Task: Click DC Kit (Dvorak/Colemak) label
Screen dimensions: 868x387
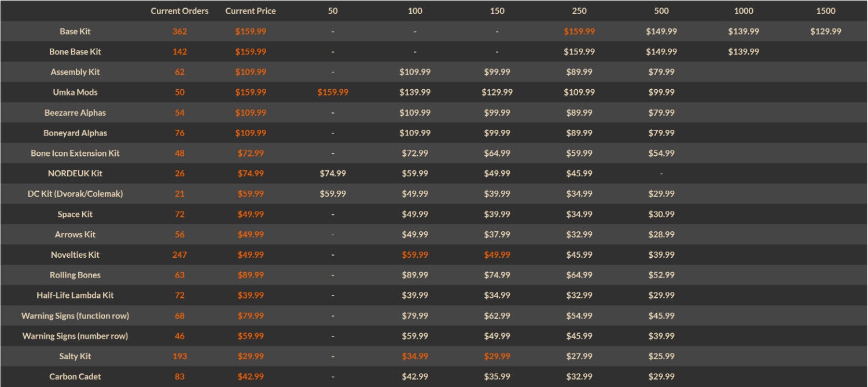Action: (x=75, y=194)
